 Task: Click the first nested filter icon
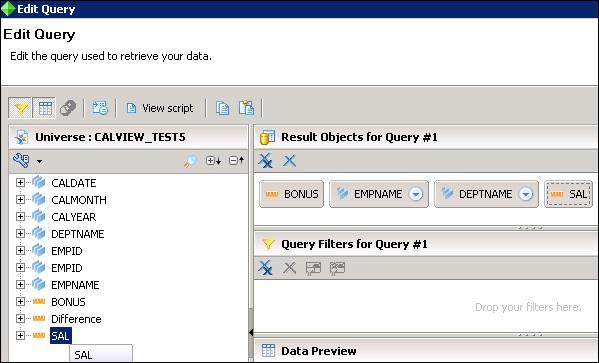313,268
